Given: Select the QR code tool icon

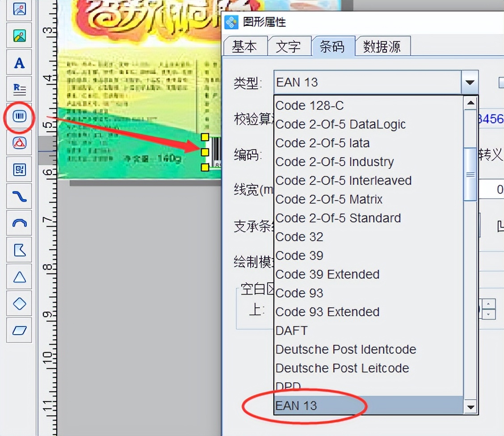Looking at the screenshot, I should (19, 169).
